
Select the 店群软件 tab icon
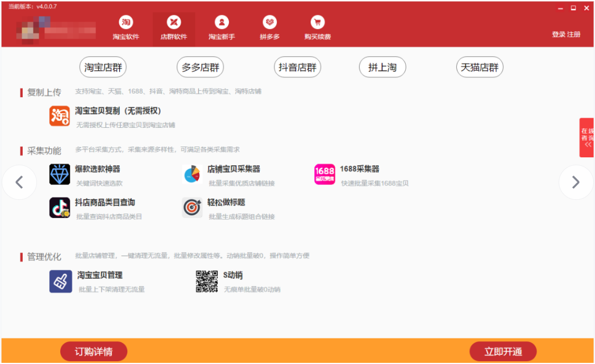click(x=174, y=22)
